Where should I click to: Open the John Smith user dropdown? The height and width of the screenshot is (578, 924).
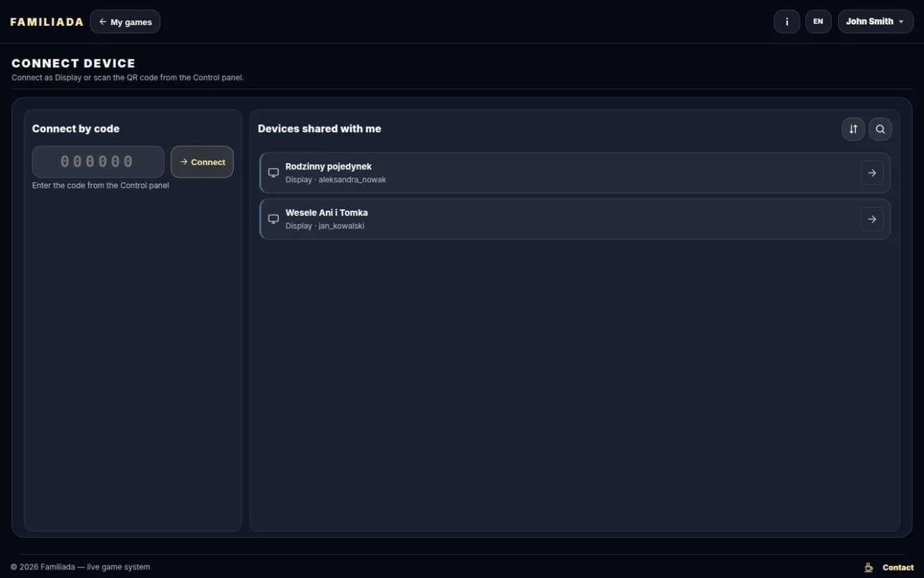(x=875, y=22)
